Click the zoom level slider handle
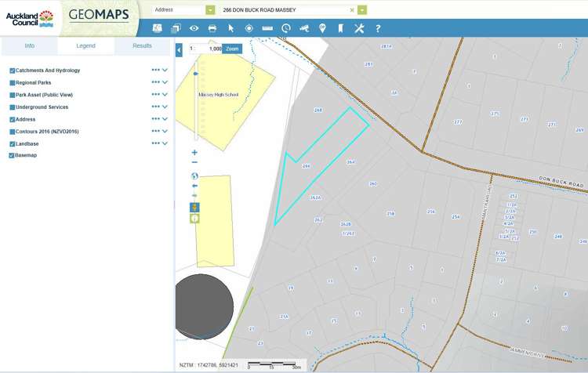The height and width of the screenshot is (373, 588). pyautogui.click(x=195, y=74)
